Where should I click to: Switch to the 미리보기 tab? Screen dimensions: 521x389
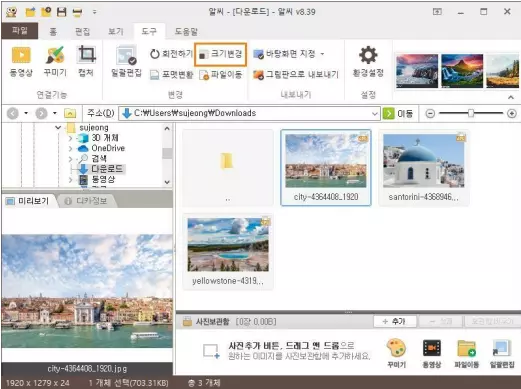point(28,201)
